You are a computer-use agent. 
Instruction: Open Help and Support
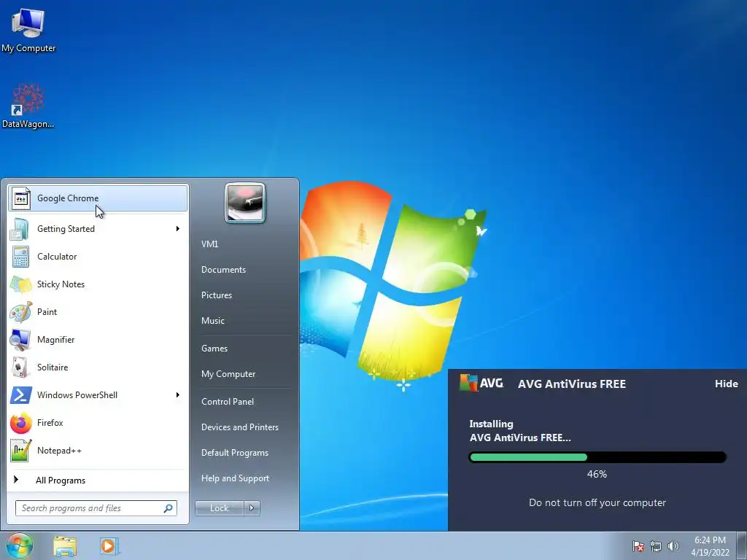[235, 478]
